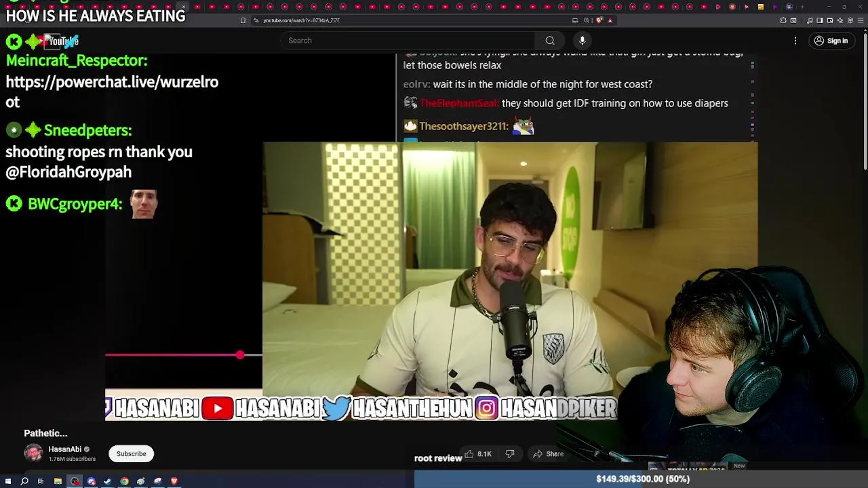Viewport: 868px width, 488px height.
Task: Click the bookmark icon in address bar
Action: coord(243,20)
